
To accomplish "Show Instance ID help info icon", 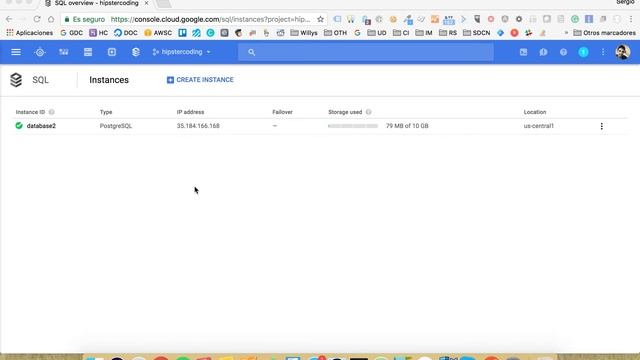I will [51, 112].
